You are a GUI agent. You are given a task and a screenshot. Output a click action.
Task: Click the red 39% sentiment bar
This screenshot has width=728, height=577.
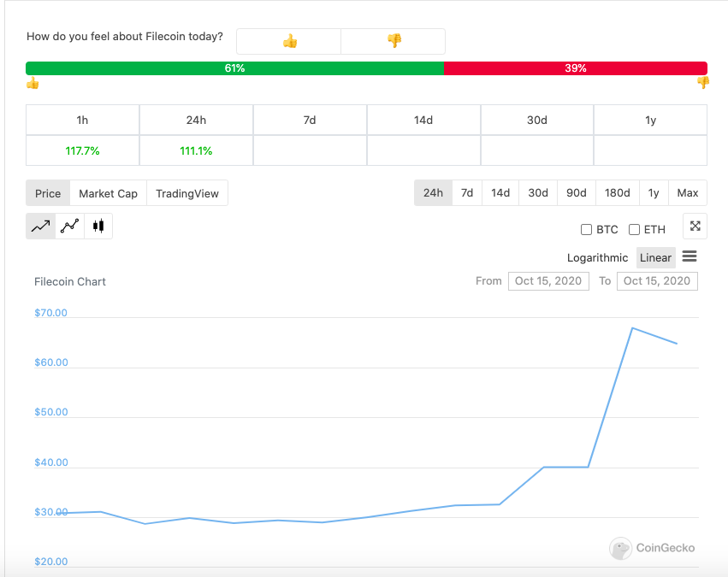tap(576, 68)
